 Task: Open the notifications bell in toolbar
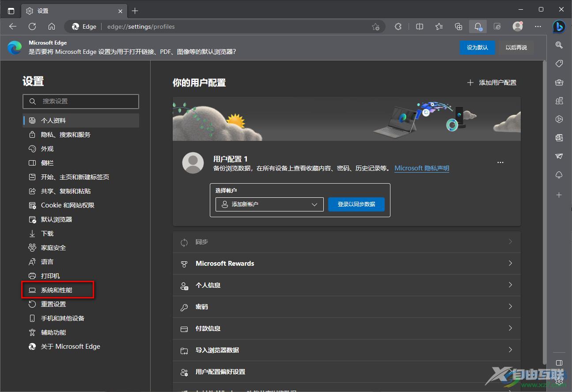point(478,26)
